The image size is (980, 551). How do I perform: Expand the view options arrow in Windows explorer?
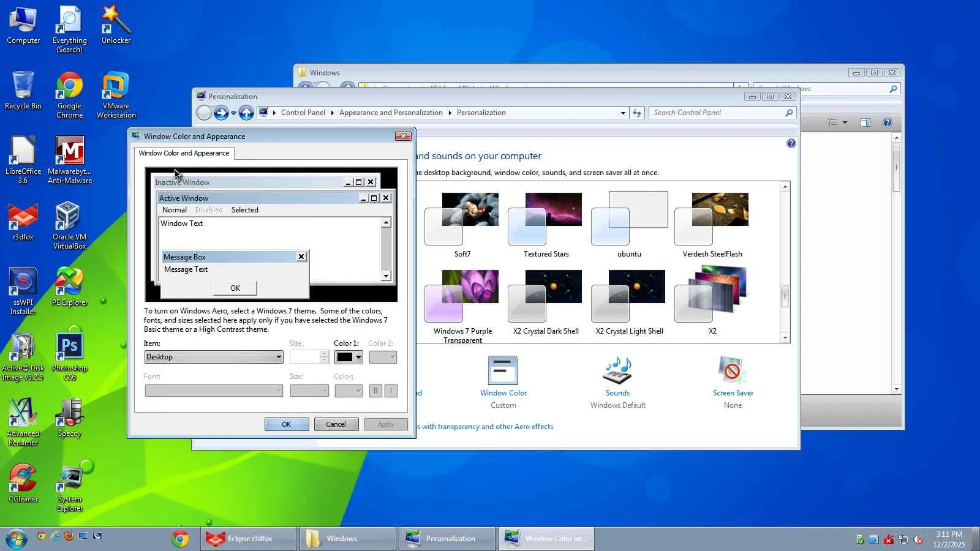point(845,122)
